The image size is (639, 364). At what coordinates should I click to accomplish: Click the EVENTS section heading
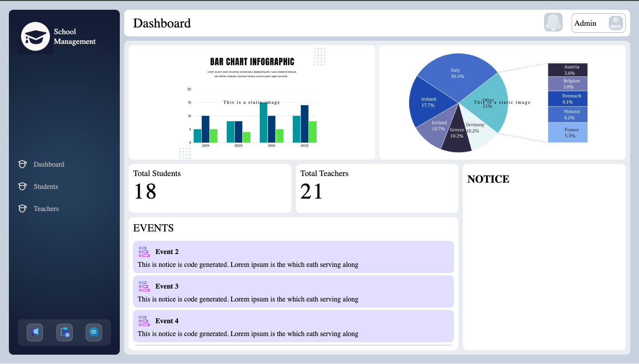tap(154, 228)
